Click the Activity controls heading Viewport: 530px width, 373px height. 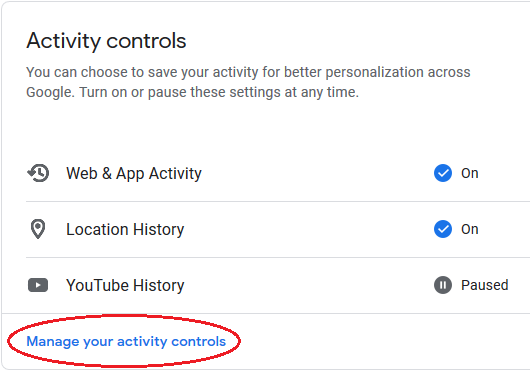pos(106,41)
